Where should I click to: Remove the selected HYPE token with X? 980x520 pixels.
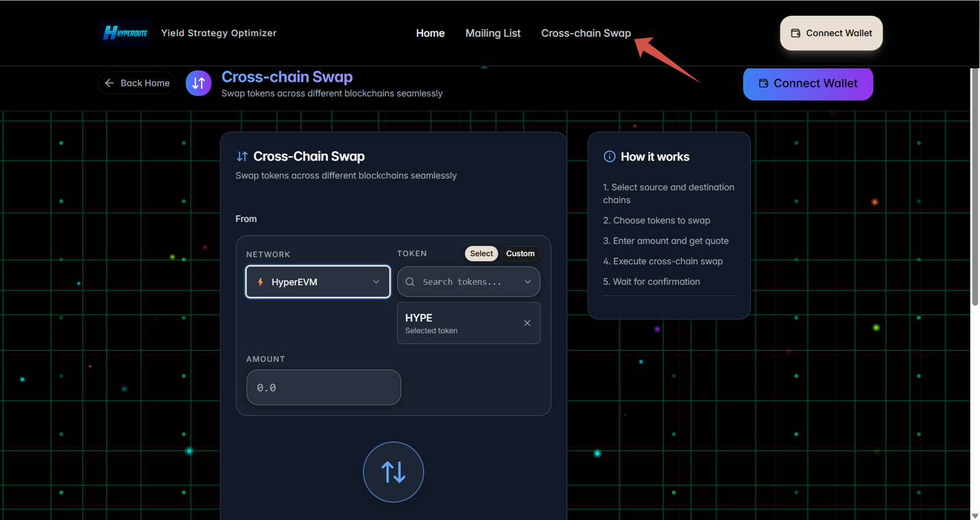527,323
